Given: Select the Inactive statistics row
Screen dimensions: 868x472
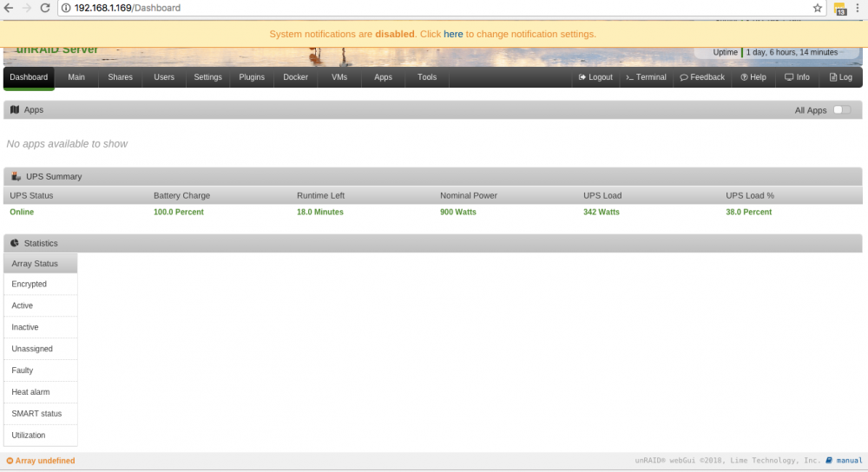Looking at the screenshot, I should [41, 327].
